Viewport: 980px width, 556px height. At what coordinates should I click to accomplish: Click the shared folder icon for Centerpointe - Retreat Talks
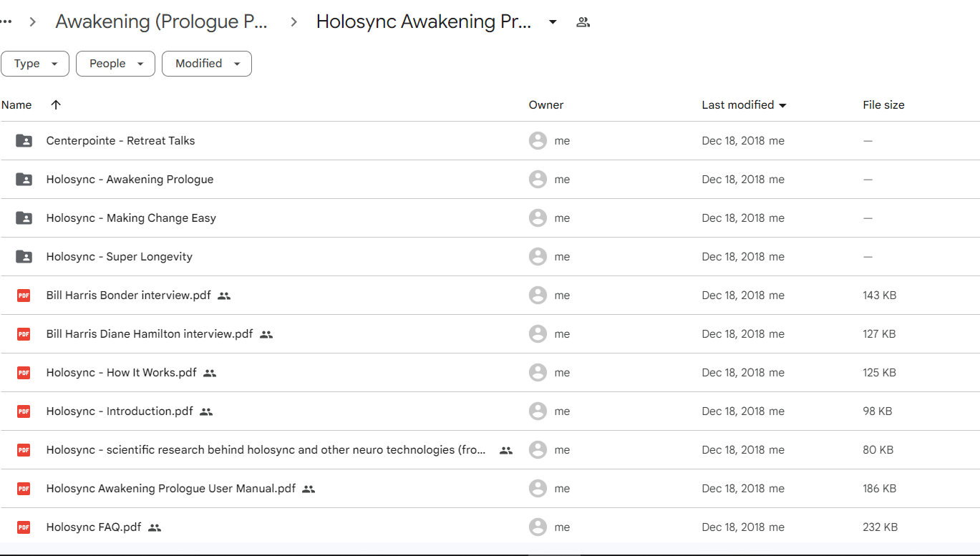(24, 141)
